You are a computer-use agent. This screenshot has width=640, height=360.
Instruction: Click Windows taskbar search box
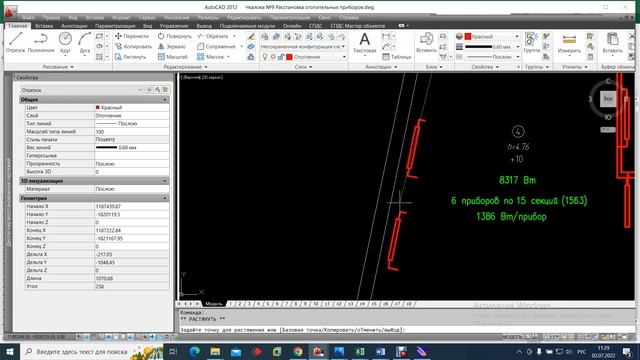(x=92, y=351)
